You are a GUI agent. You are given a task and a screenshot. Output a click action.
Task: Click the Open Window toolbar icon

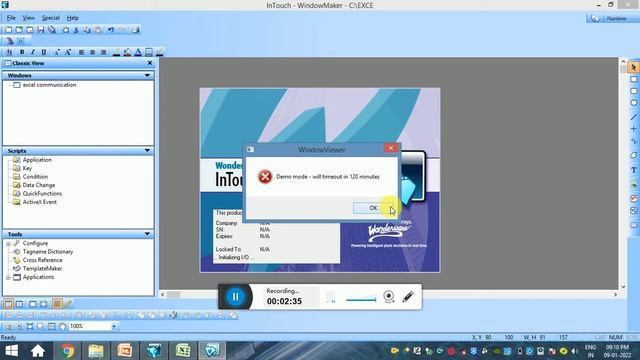[19, 30]
